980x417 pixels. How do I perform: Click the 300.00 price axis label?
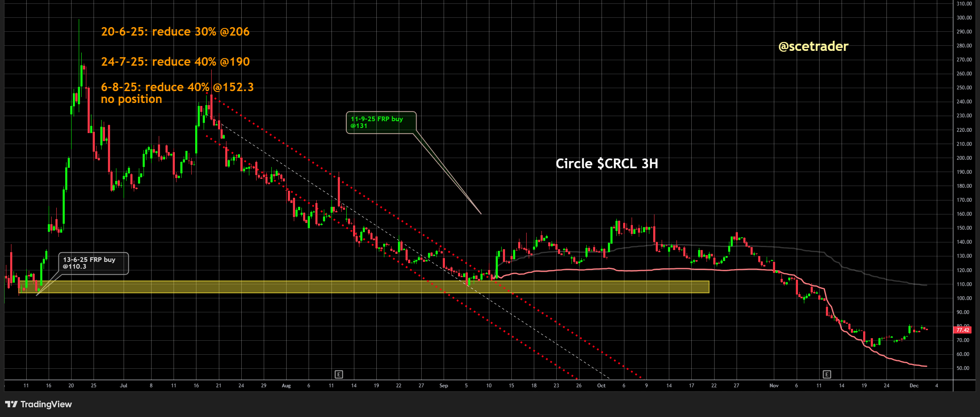pyautogui.click(x=964, y=18)
